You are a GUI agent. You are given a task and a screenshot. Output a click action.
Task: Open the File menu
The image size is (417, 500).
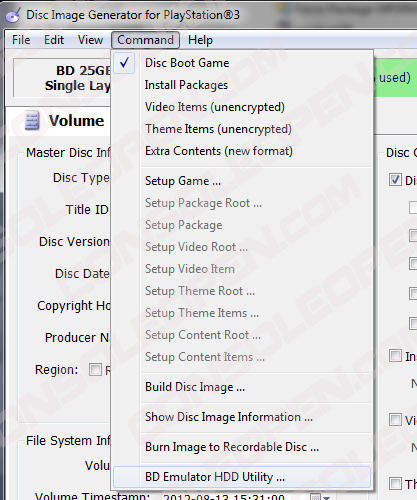pos(21,40)
